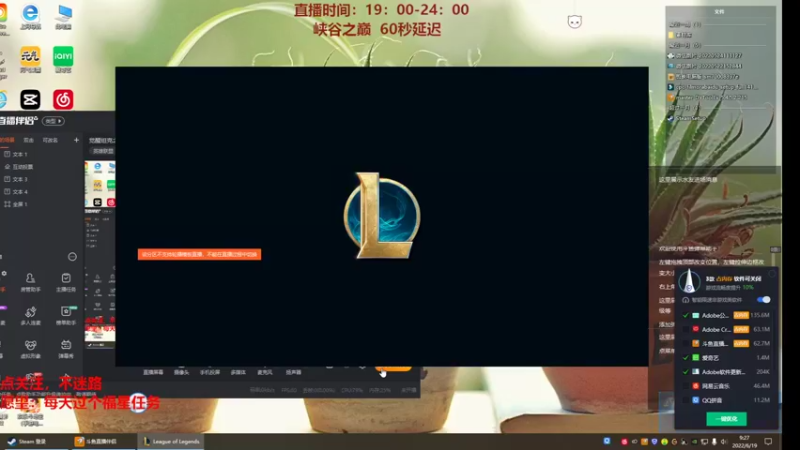The width and height of the screenshot is (800, 450).
Task: Click the circular minus collapse icon
Action: [x=72, y=257]
